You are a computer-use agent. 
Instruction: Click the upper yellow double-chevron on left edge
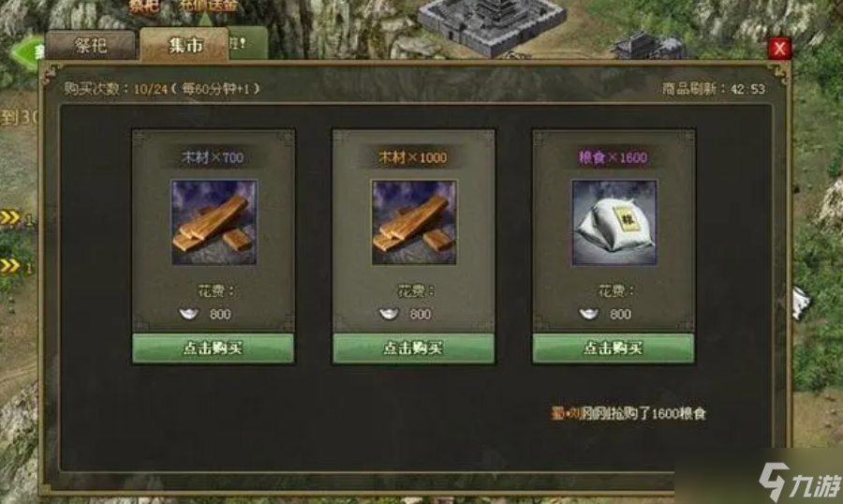click(10, 217)
